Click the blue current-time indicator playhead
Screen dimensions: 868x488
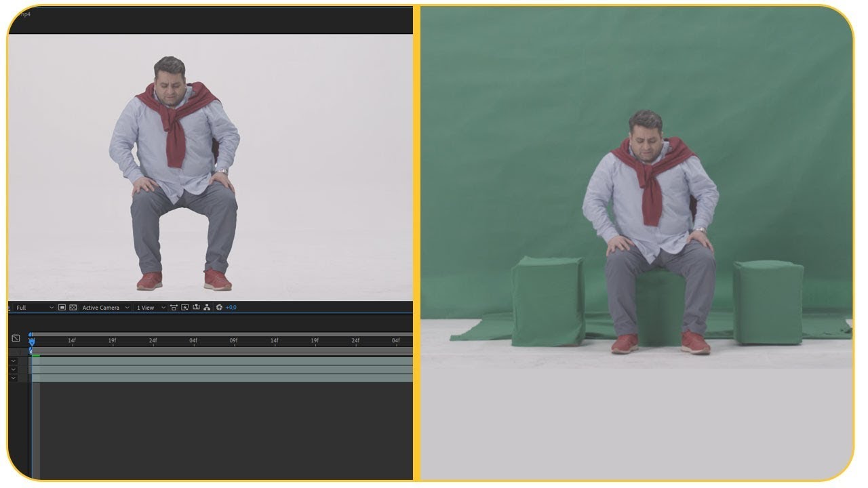31,342
